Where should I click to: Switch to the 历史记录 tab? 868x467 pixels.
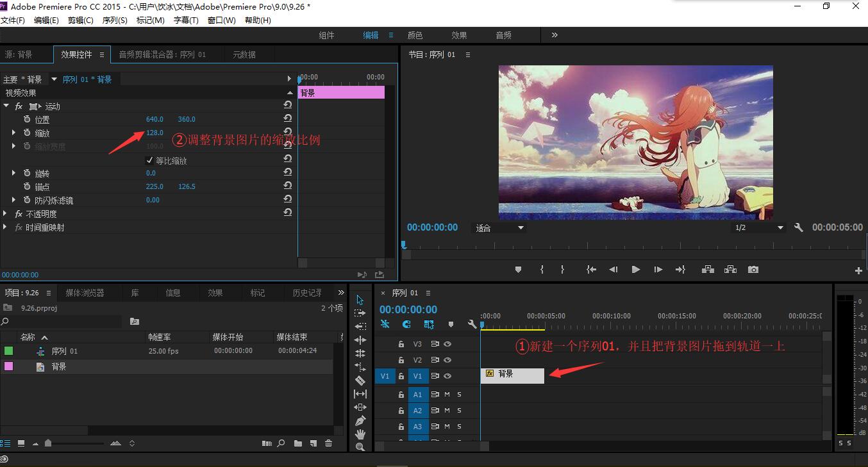307,293
